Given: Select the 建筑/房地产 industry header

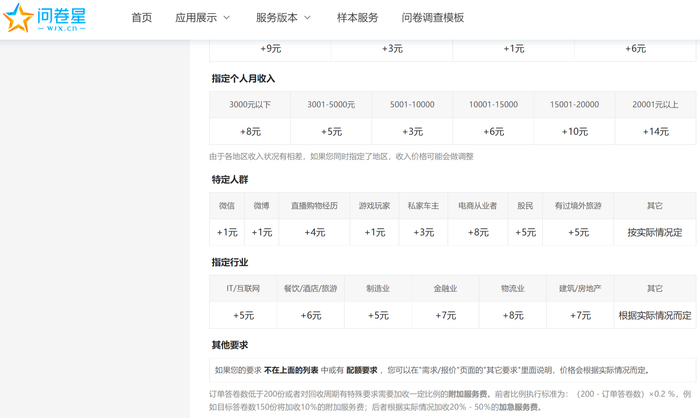Looking at the screenshot, I should 580,288.
